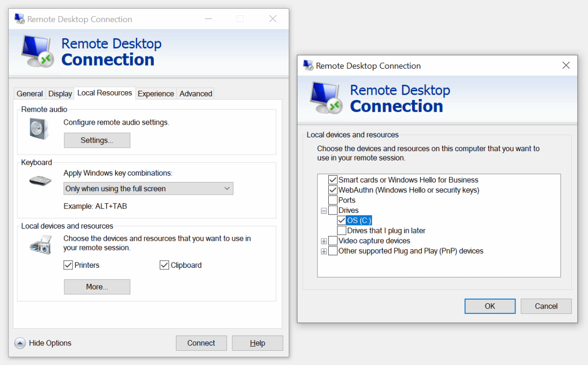Click the keyboard icon in Keyboard section
This screenshot has width=588, height=365.
click(39, 180)
